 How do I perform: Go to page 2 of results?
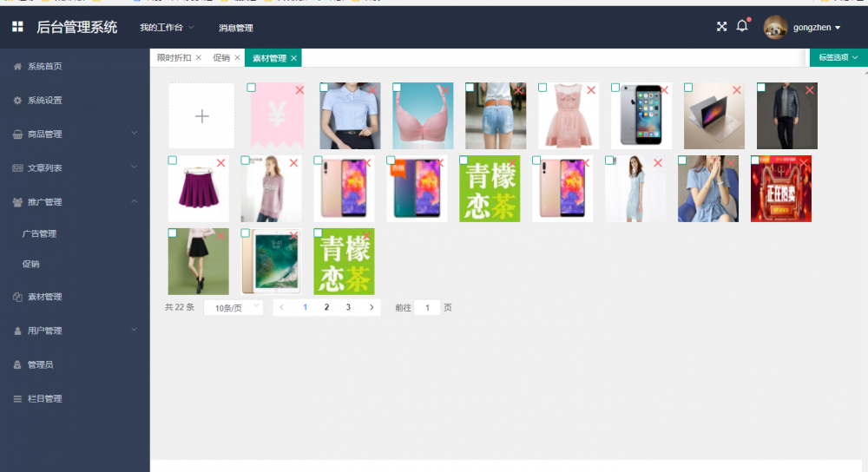tap(326, 308)
